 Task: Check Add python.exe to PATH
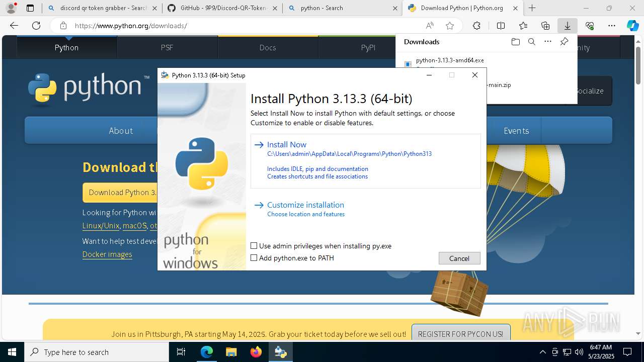(254, 258)
